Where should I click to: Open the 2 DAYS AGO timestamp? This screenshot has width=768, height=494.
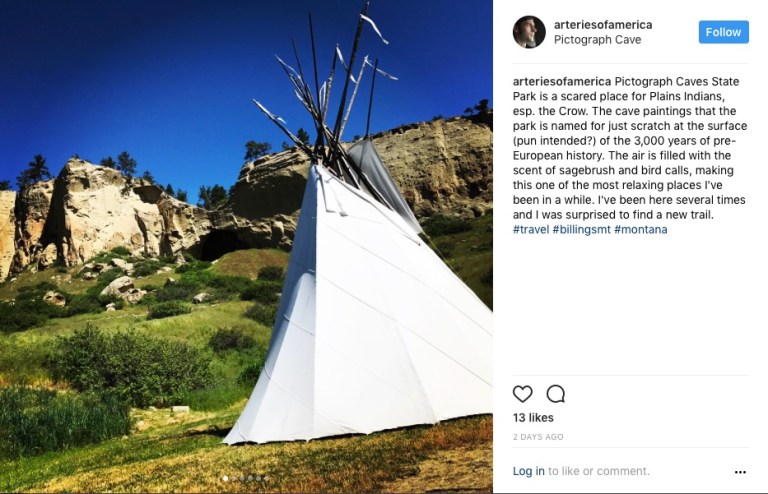(538, 437)
